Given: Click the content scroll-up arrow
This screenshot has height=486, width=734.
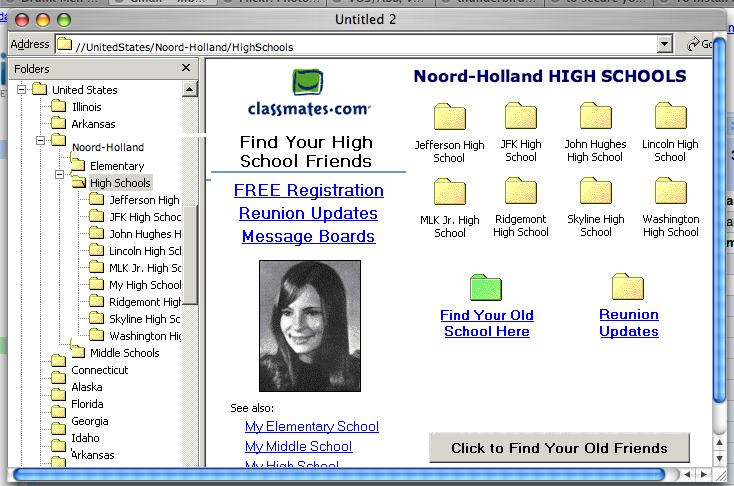Looking at the screenshot, I should [719, 442].
